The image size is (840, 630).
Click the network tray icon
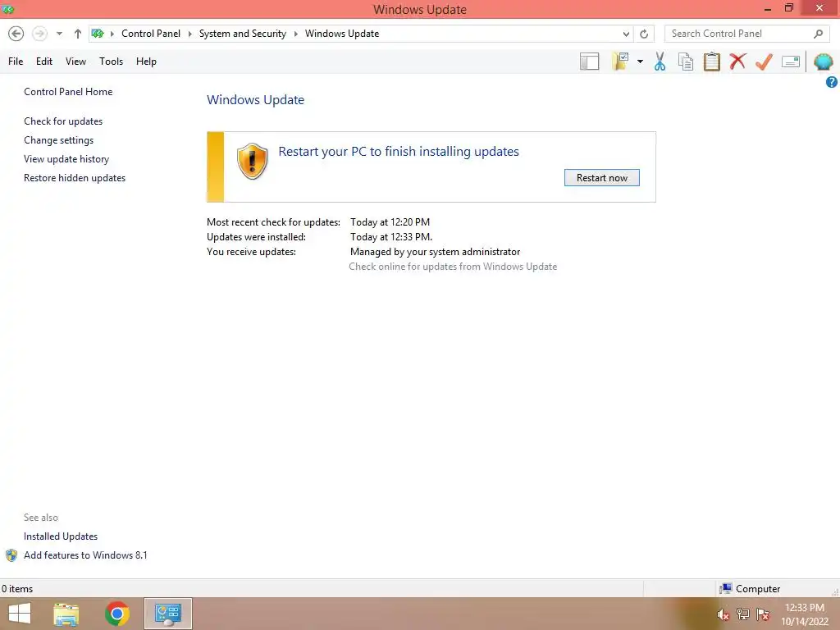[743, 614]
